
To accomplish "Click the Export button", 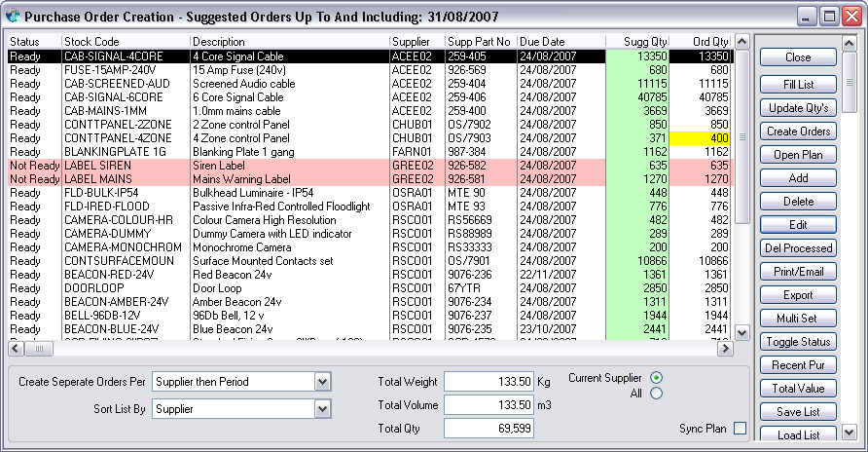I will pos(798,295).
